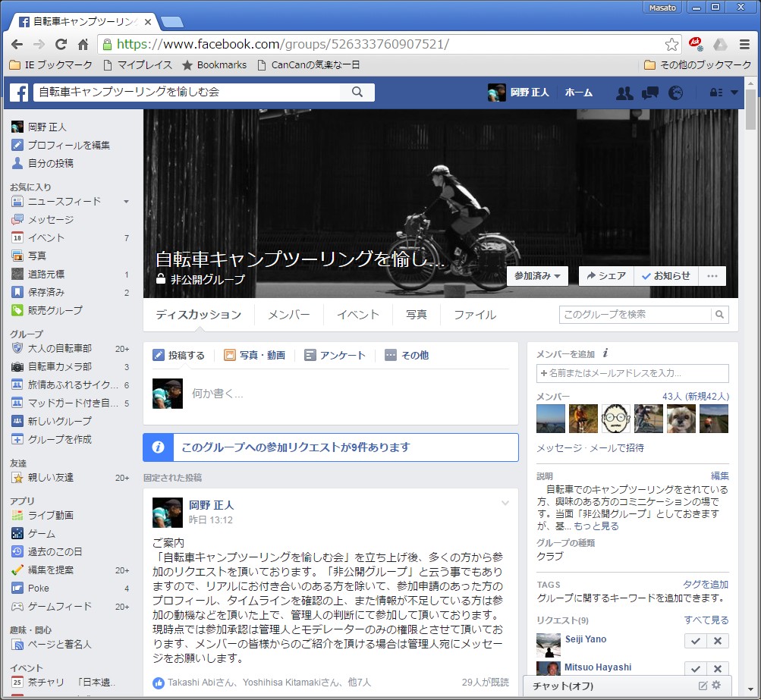Screen dimensions: 761x700
Task: Click the page vertical scrollbar thumb
Action: pyautogui.click(x=750, y=109)
